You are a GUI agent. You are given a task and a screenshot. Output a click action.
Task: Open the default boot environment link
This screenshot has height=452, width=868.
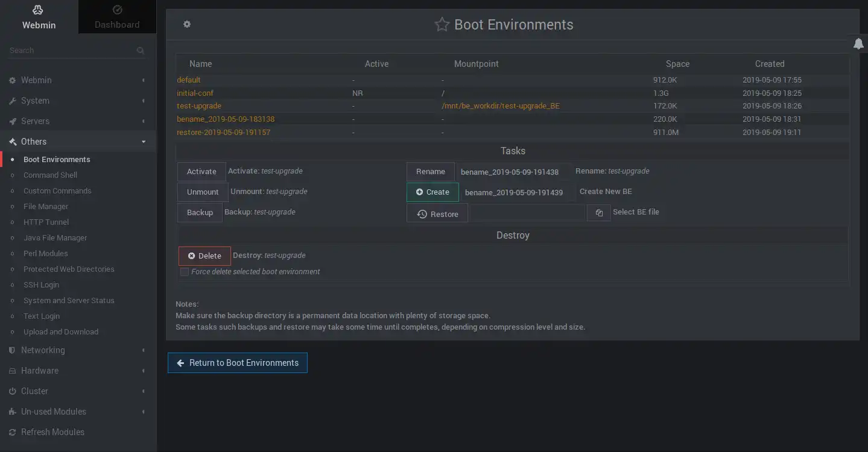click(189, 80)
